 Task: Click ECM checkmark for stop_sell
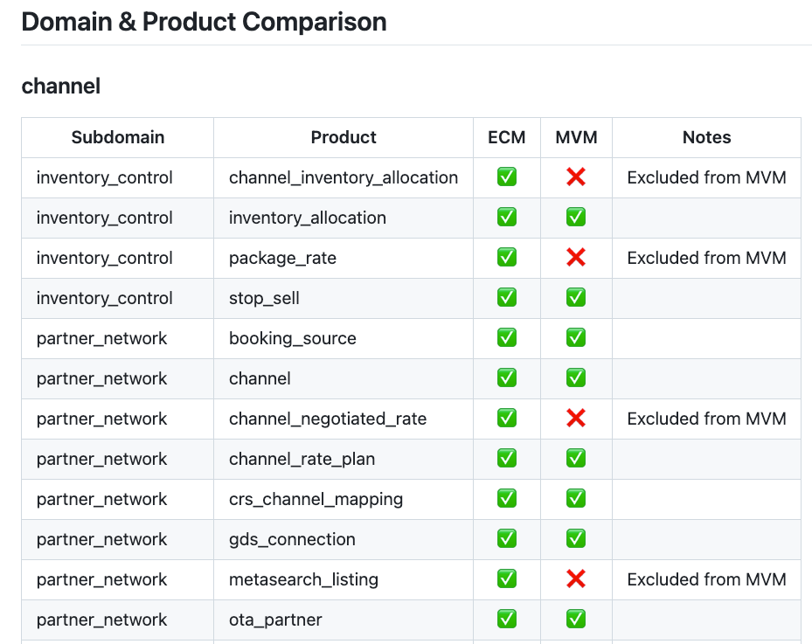506,298
